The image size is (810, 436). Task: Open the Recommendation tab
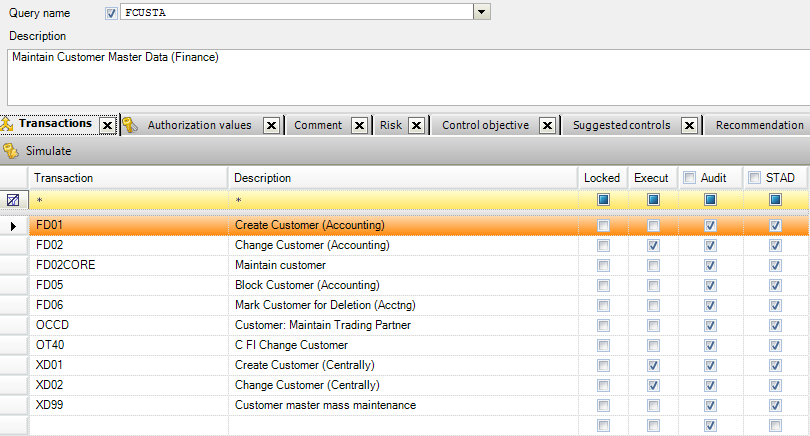pos(759,126)
